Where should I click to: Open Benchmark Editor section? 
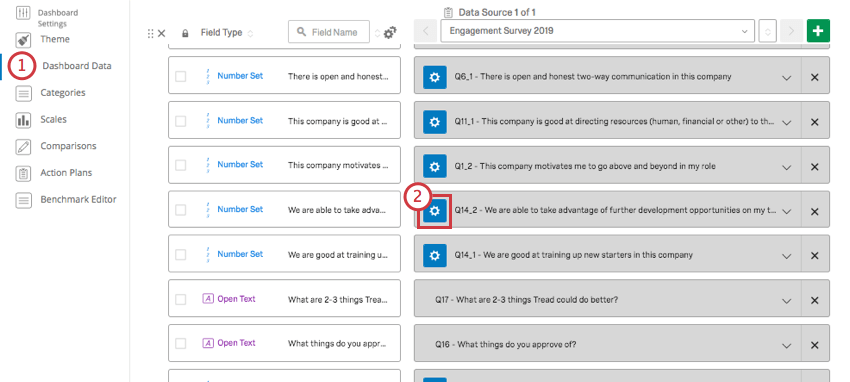point(78,199)
